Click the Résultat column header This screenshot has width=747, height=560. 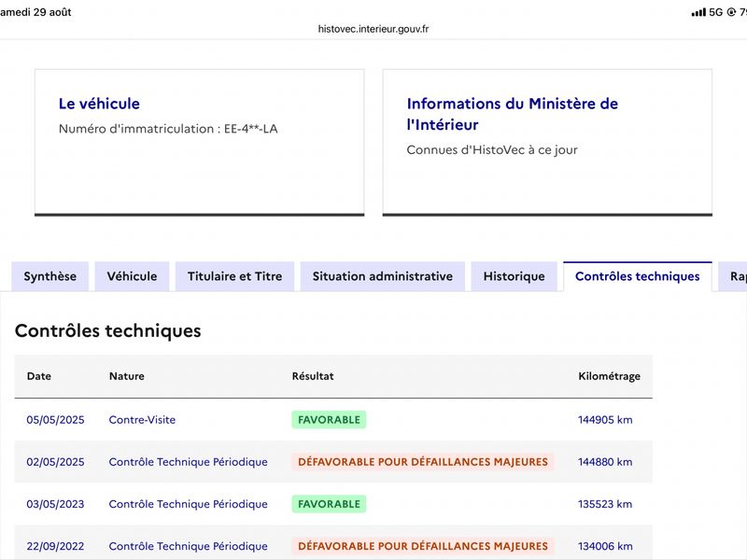(313, 376)
